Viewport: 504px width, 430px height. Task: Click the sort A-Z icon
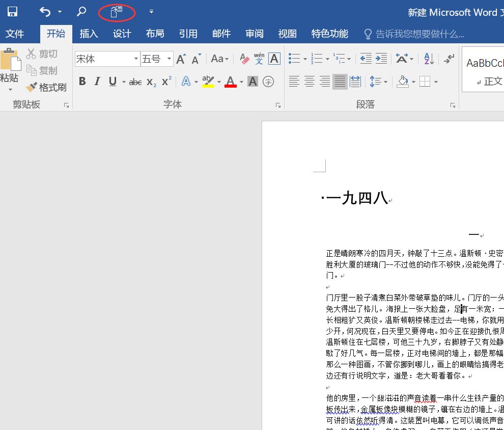click(x=429, y=59)
